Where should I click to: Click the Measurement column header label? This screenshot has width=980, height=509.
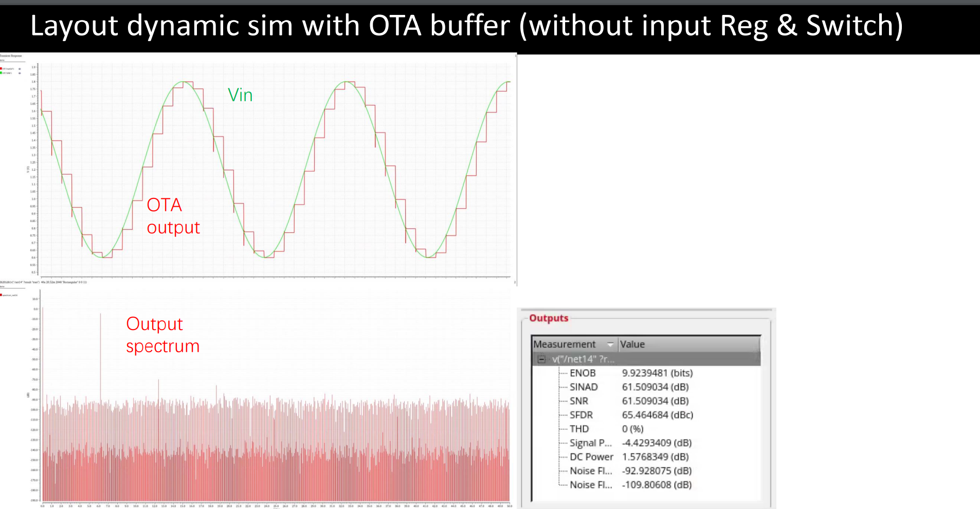[x=565, y=344]
